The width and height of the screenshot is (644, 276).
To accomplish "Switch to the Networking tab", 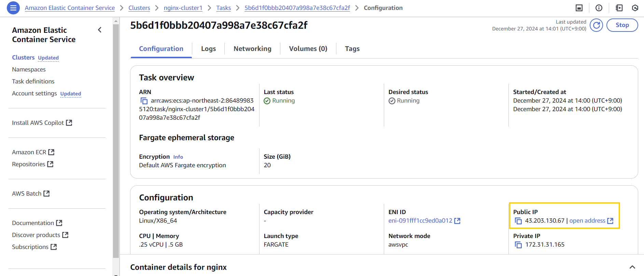I will click(252, 49).
